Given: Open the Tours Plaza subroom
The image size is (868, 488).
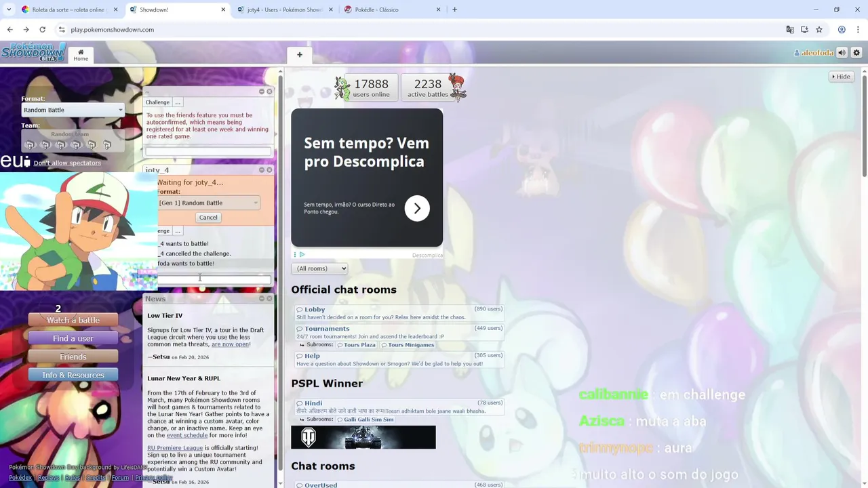Looking at the screenshot, I should tap(356, 345).
